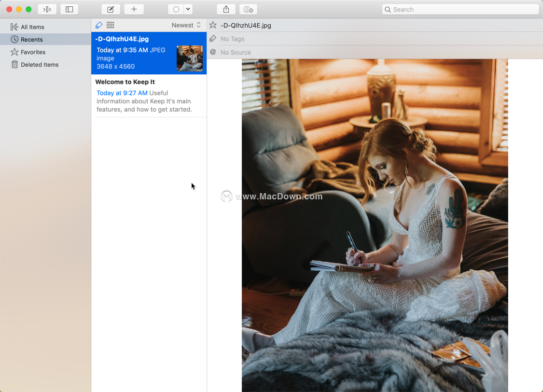Screen dimensions: 543x392
Task: Click the No Source field
Action: coord(236,52)
